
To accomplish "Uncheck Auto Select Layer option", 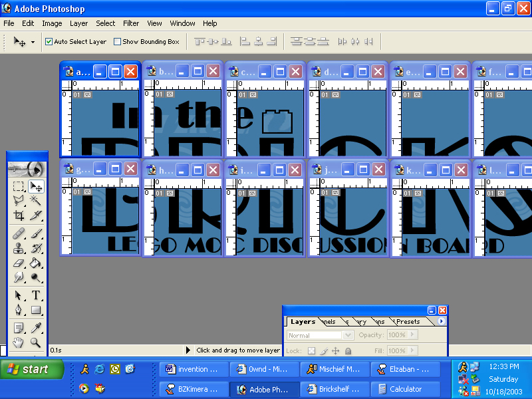I will coord(48,41).
